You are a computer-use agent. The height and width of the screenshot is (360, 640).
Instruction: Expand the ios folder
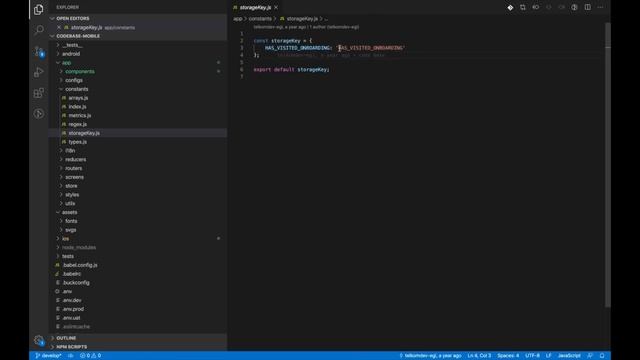pyautogui.click(x=138, y=238)
